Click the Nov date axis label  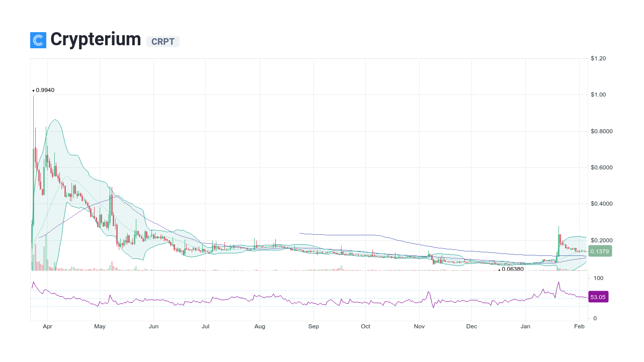[x=420, y=326]
